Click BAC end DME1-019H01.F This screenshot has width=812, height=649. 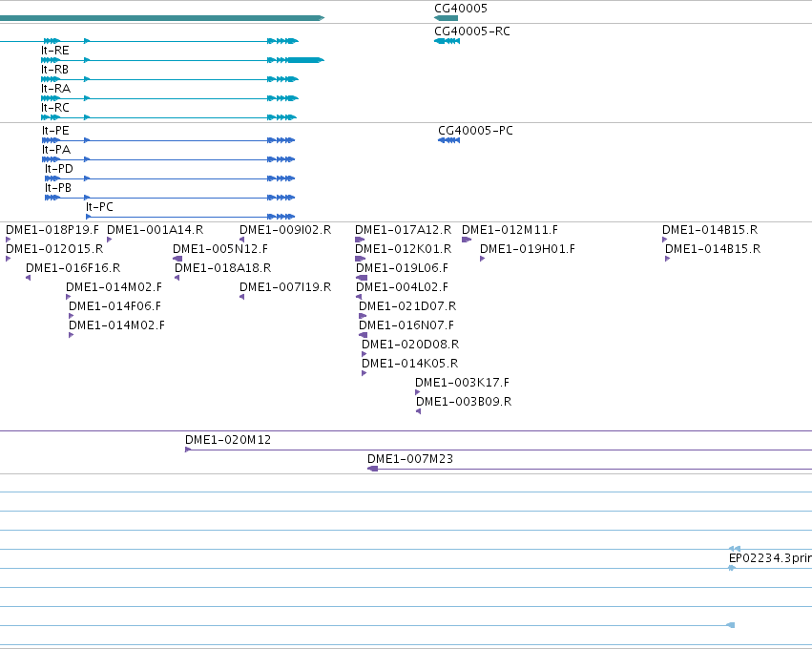click(x=527, y=249)
